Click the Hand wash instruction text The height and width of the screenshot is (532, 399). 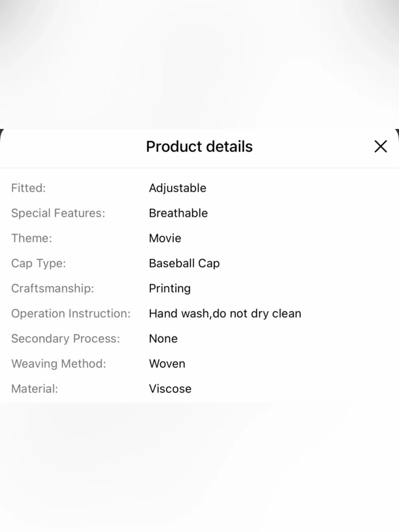(225, 314)
